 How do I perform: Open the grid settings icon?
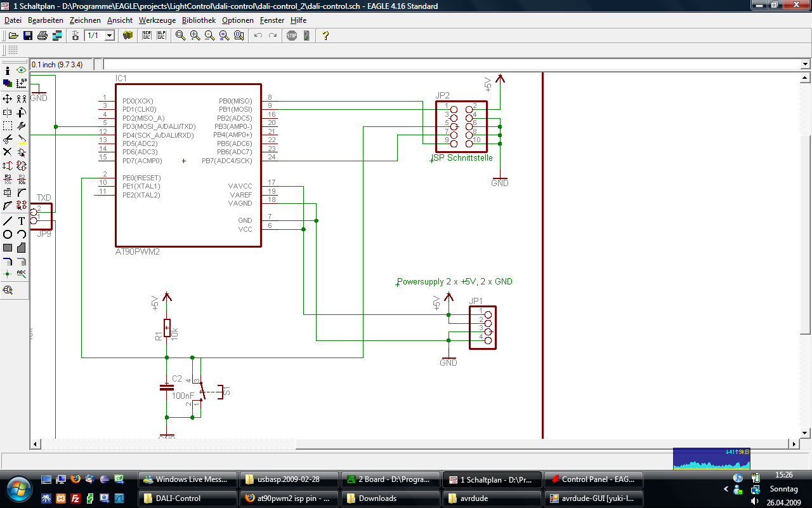coord(13,50)
